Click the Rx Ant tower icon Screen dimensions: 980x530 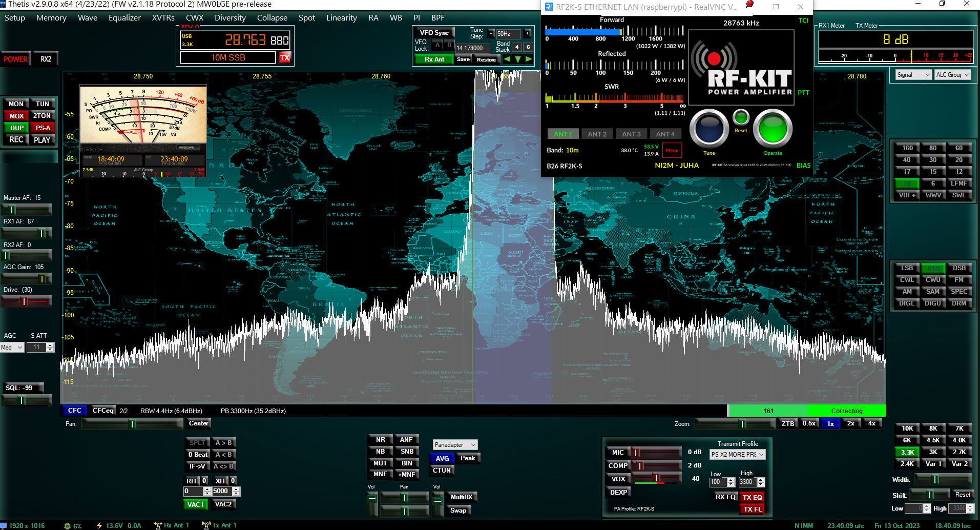158,525
